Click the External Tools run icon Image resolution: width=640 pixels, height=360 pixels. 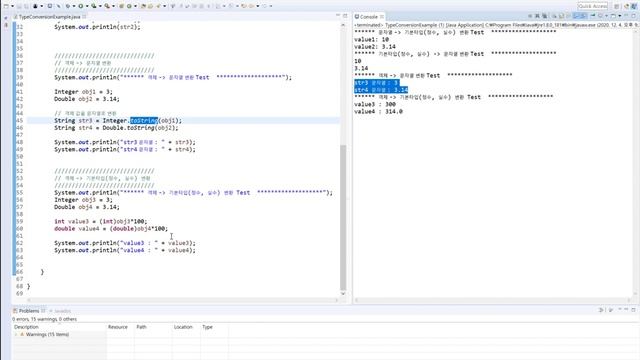(107, 6)
